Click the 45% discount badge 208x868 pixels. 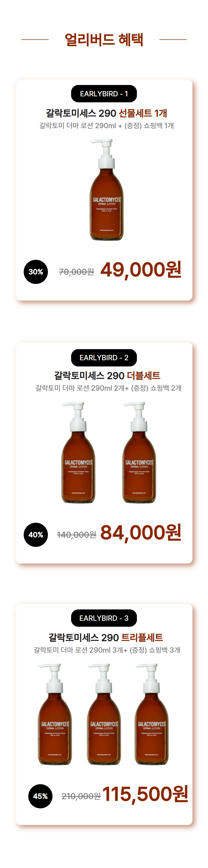(40, 796)
